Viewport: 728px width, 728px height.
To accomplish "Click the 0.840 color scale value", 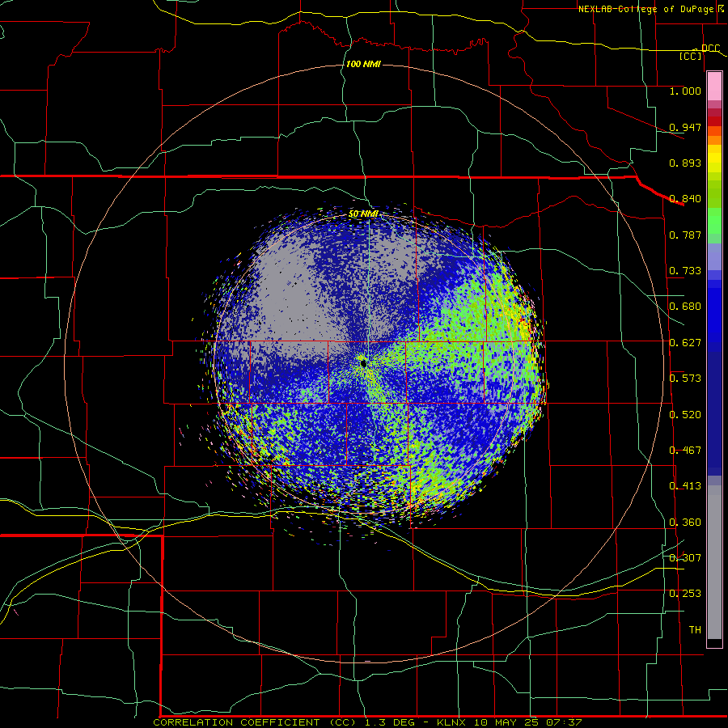I will 685,199.
